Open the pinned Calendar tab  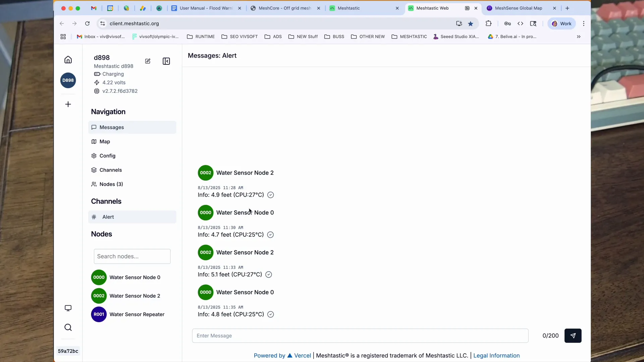pyautogui.click(x=110, y=8)
